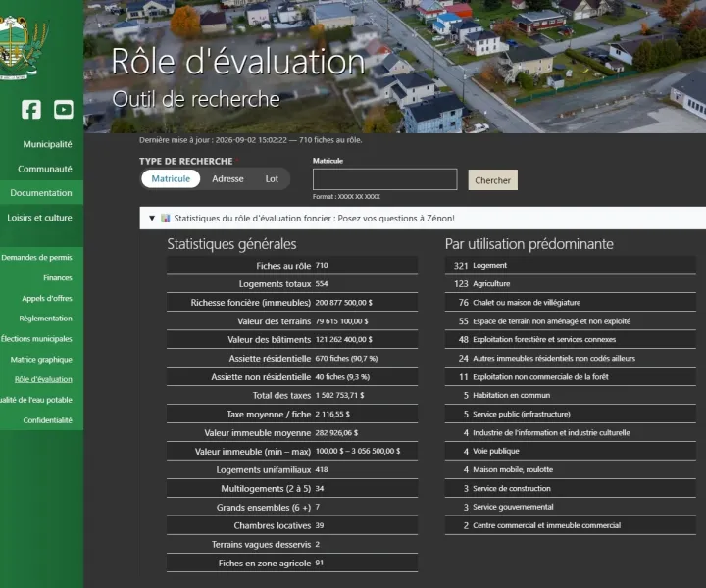Screen dimensions: 706x588
Task: Focus the Matricule input field
Action: click(x=385, y=179)
